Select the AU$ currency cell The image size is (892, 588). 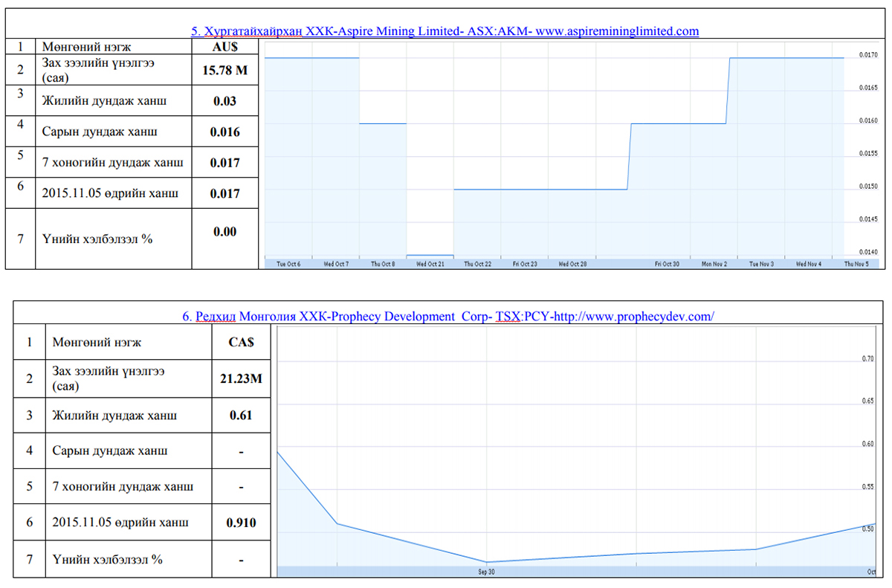click(225, 47)
